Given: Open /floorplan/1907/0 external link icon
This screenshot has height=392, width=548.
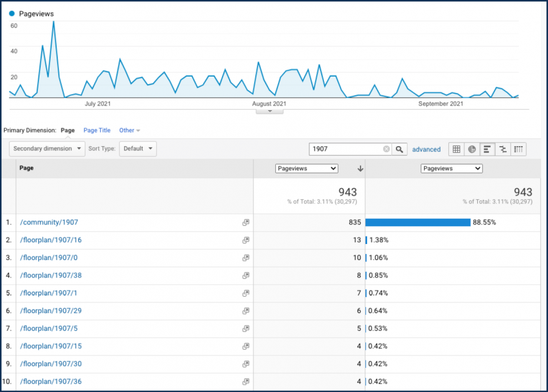Looking at the screenshot, I should [x=246, y=258].
